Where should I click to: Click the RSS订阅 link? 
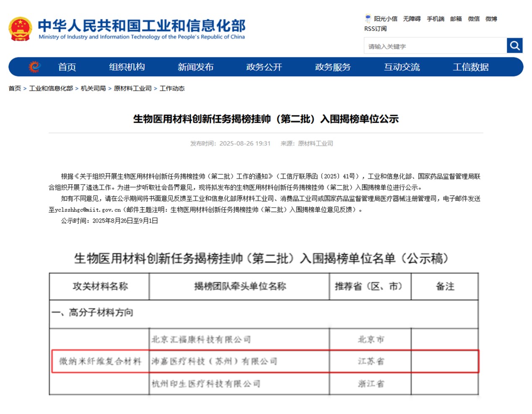click(x=375, y=29)
